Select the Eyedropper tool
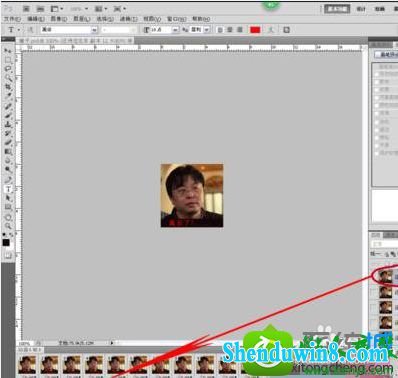The image size is (398, 378). (x=8, y=96)
